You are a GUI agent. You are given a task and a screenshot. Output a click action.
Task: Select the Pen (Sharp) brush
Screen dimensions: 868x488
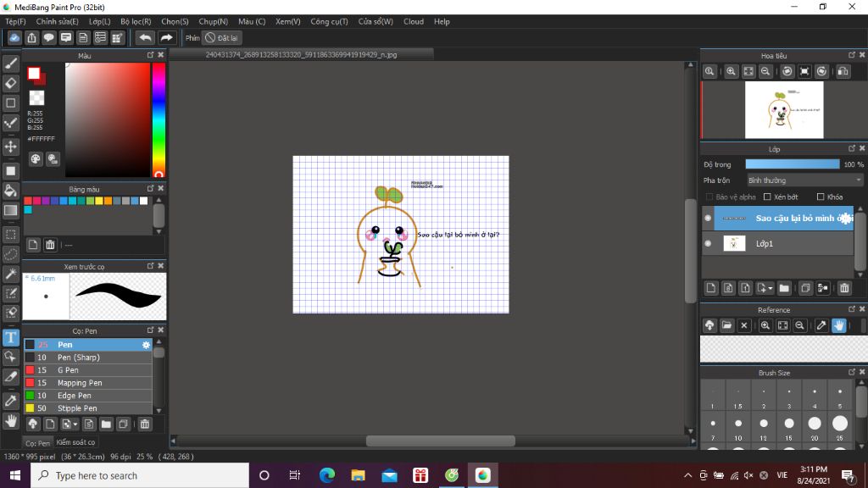(x=88, y=358)
